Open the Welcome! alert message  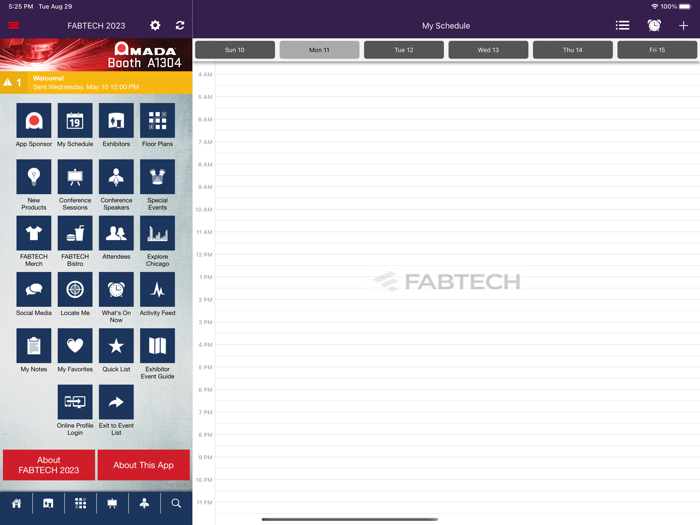point(96,83)
